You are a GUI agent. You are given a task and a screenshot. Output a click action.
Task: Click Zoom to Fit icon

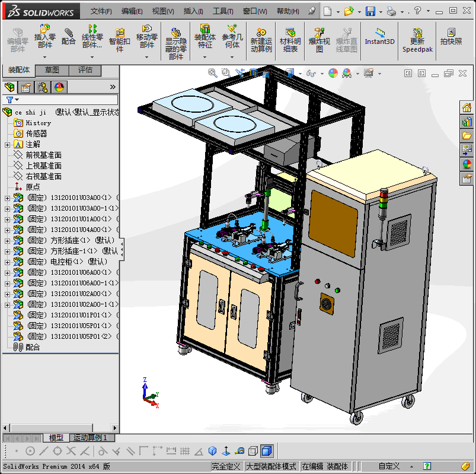[212, 73]
